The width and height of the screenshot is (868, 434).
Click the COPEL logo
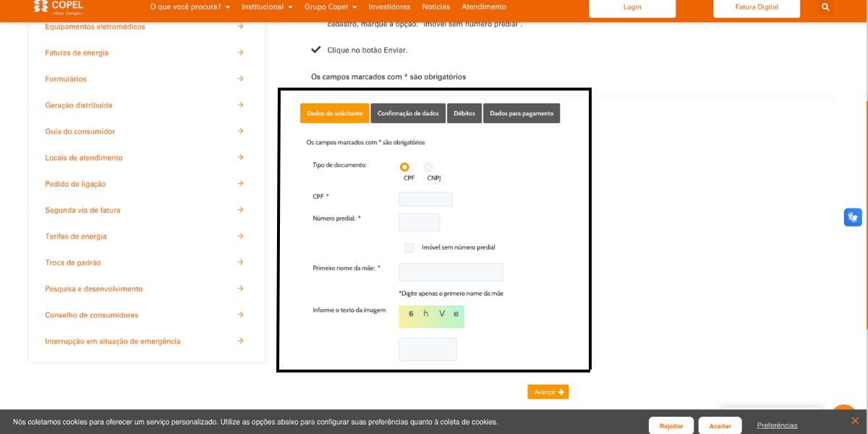58,7
